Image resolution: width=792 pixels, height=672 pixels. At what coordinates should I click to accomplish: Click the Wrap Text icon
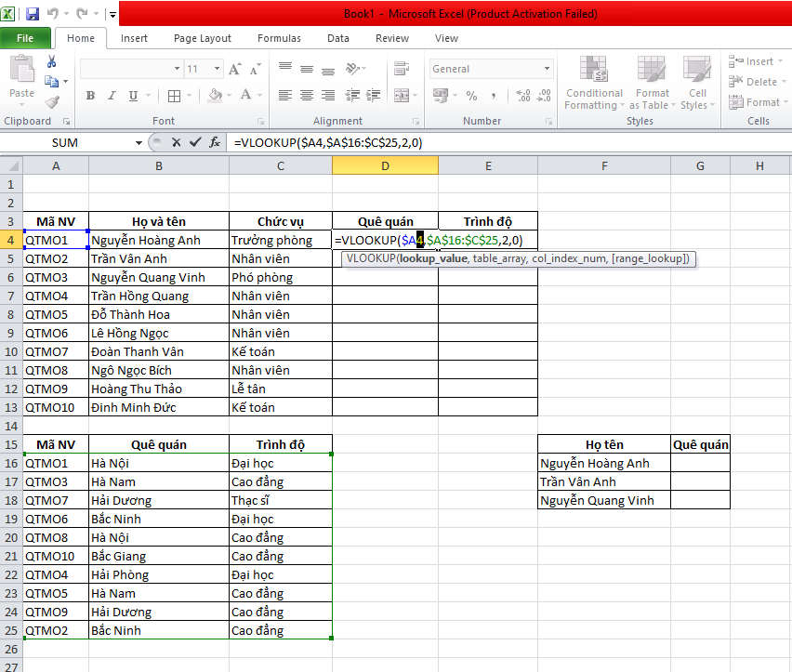(403, 68)
